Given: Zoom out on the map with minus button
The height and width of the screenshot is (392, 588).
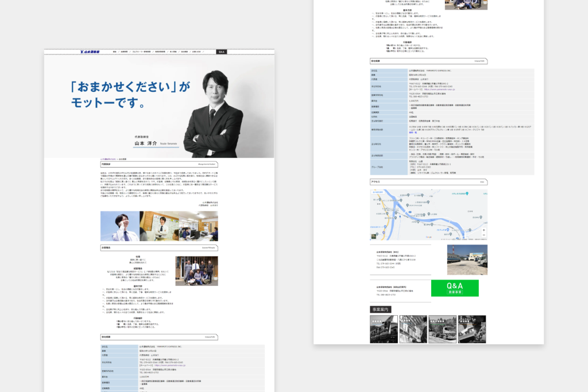Looking at the screenshot, I should [x=483, y=235].
